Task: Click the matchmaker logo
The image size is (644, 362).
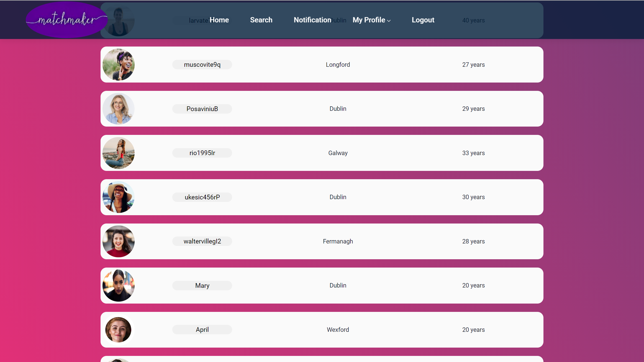Action: coord(66,20)
